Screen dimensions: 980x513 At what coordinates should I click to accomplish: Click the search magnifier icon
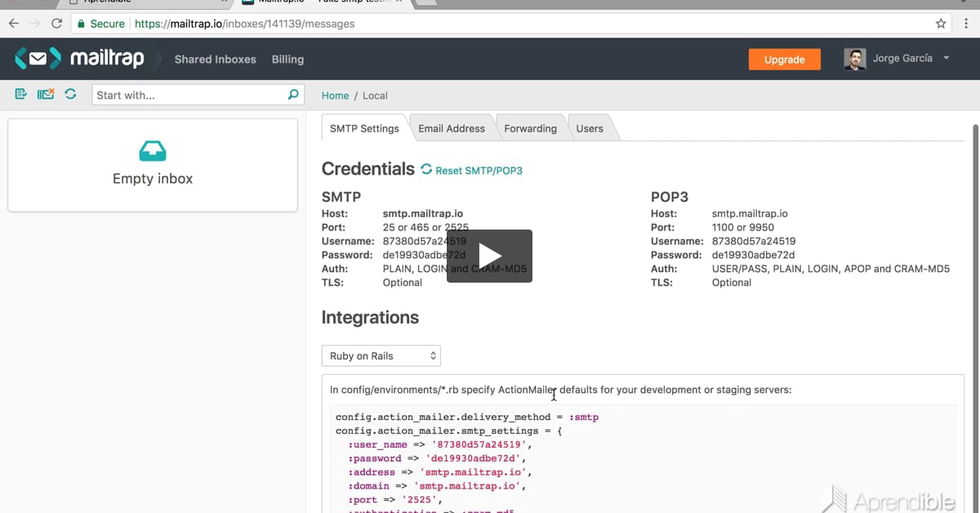click(294, 95)
